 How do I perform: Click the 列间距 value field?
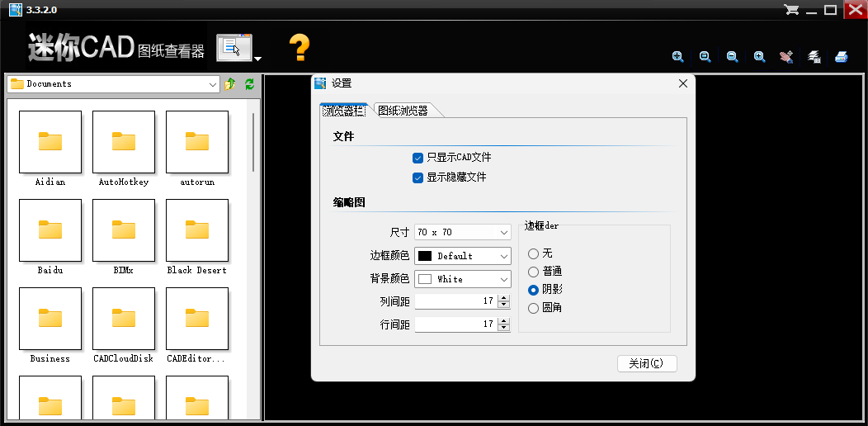(x=456, y=301)
